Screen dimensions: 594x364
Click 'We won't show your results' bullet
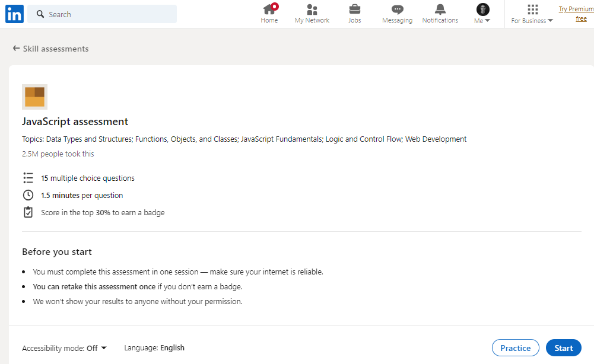[138, 302]
